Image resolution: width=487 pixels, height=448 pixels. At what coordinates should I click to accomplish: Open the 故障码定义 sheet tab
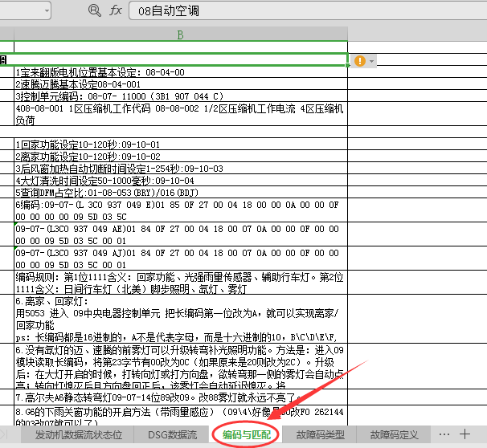[394, 434]
